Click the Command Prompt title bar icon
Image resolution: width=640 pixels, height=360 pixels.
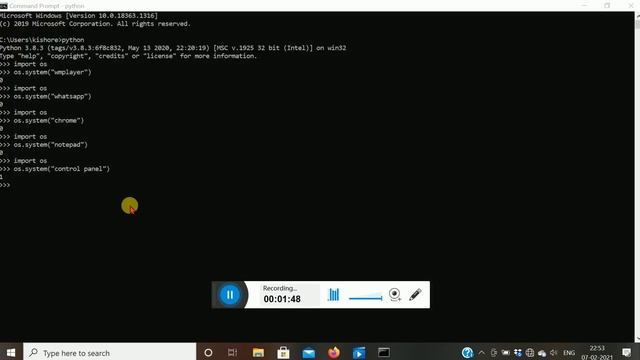[4, 6]
